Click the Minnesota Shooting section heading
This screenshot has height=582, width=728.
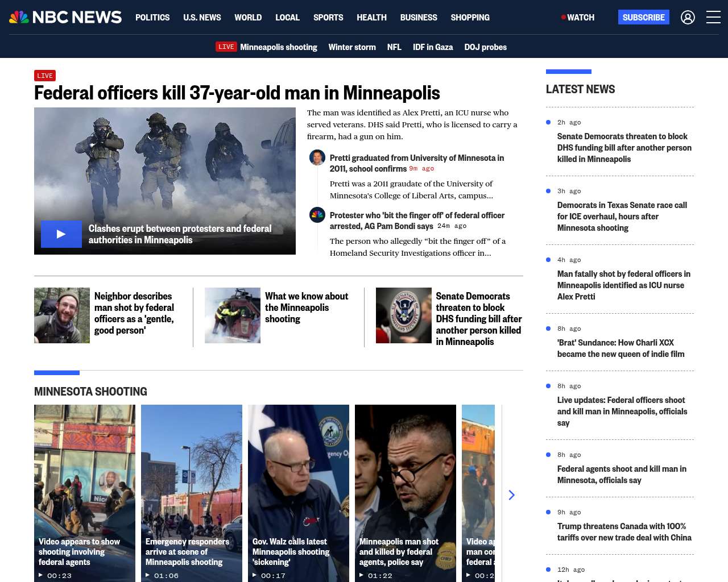(90, 392)
